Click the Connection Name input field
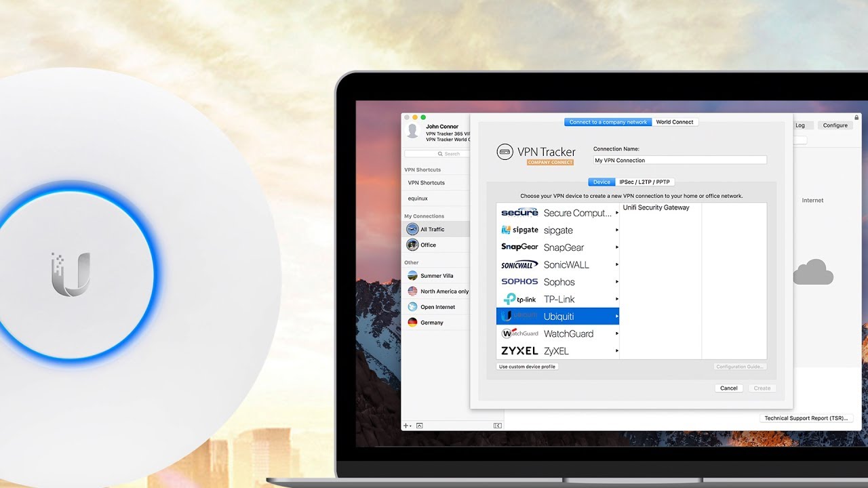The height and width of the screenshot is (488, 868). point(680,161)
